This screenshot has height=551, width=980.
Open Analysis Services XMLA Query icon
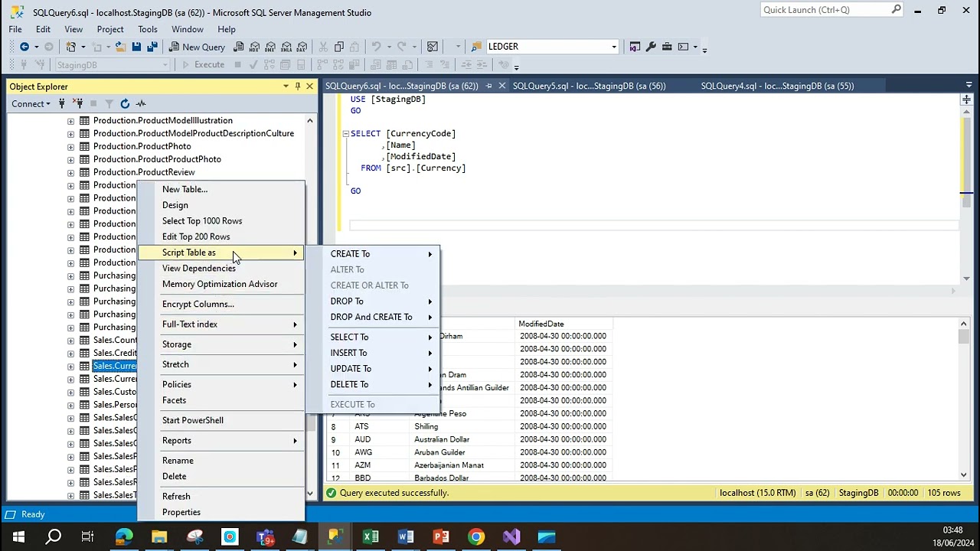click(286, 47)
